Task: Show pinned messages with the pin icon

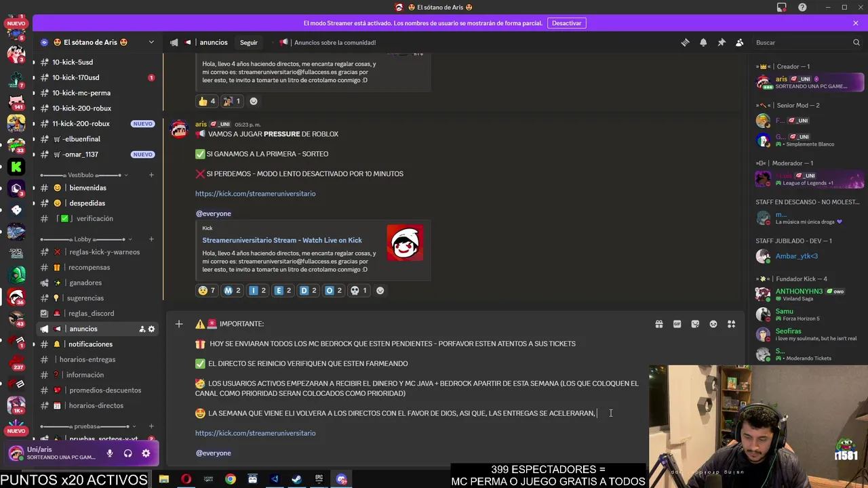Action: [722, 42]
